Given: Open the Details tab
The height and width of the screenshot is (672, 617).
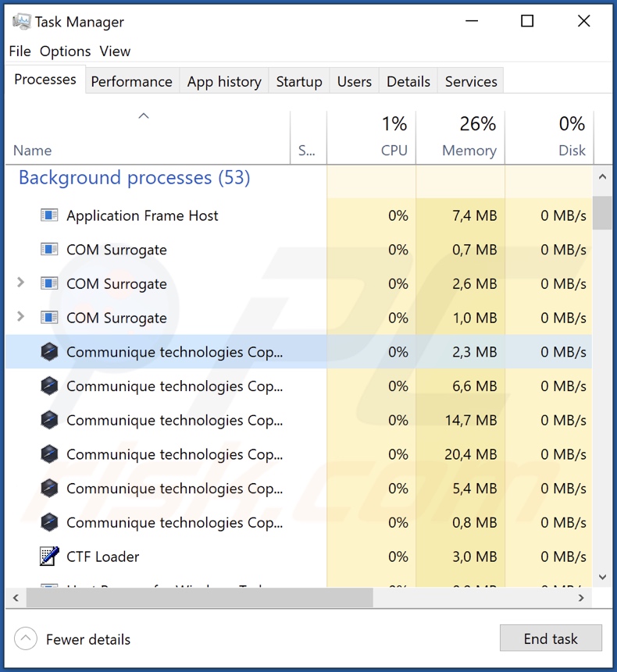Looking at the screenshot, I should tap(408, 81).
